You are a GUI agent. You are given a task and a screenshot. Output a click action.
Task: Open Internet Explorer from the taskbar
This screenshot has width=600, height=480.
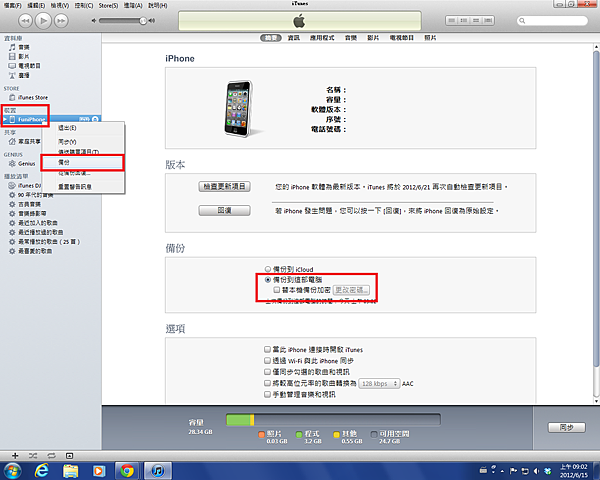coord(42,470)
